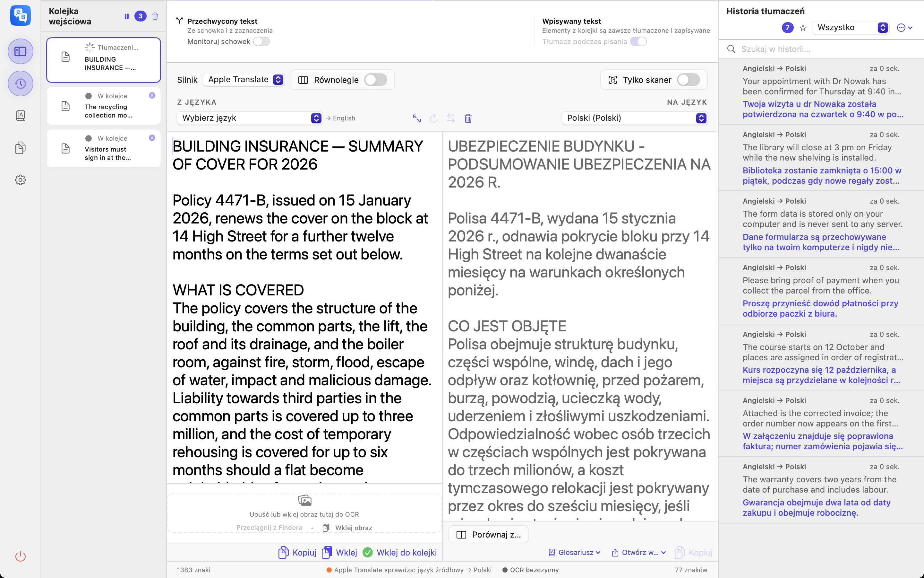This screenshot has width=924, height=578.
Task: Open history entry about Dr Nowak appointment
Action: click(821, 92)
